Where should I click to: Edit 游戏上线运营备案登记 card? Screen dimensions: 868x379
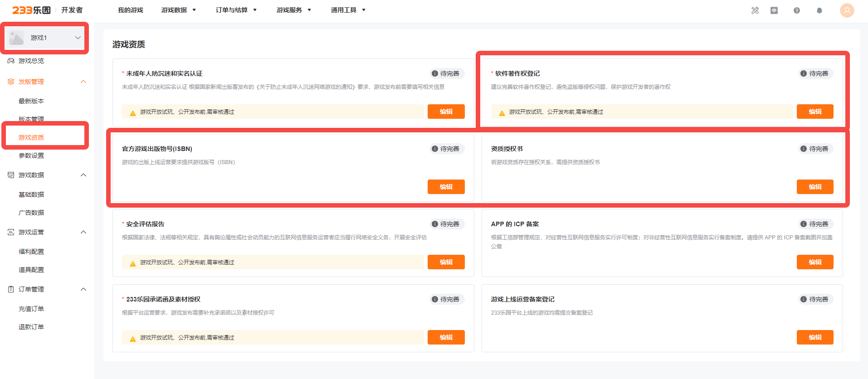(x=815, y=337)
